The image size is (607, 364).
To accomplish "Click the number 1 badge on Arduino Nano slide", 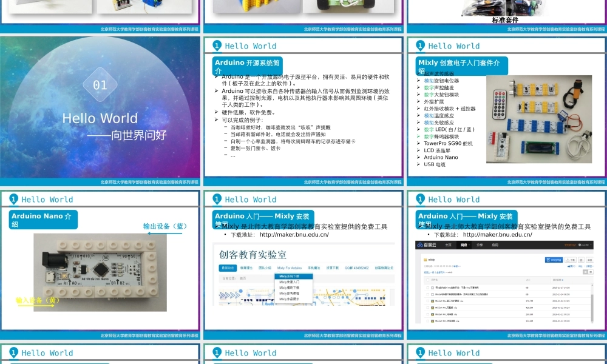I will click(13, 199).
